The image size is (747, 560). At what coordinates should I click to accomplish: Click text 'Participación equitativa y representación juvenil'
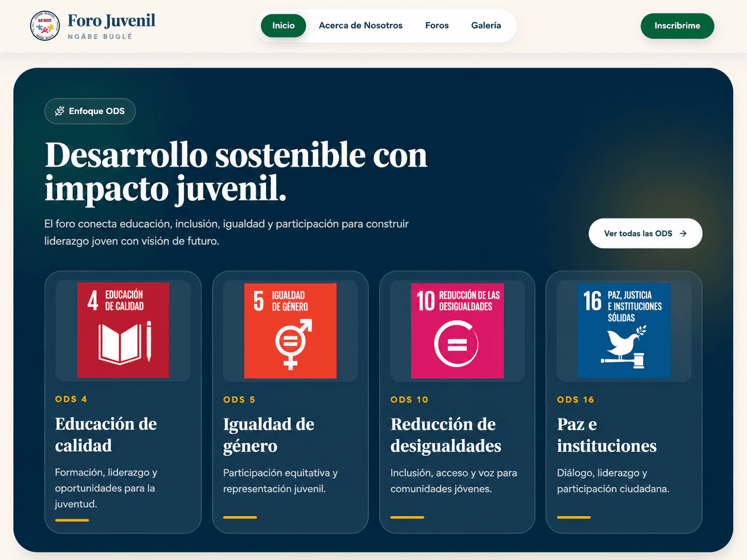tap(281, 481)
